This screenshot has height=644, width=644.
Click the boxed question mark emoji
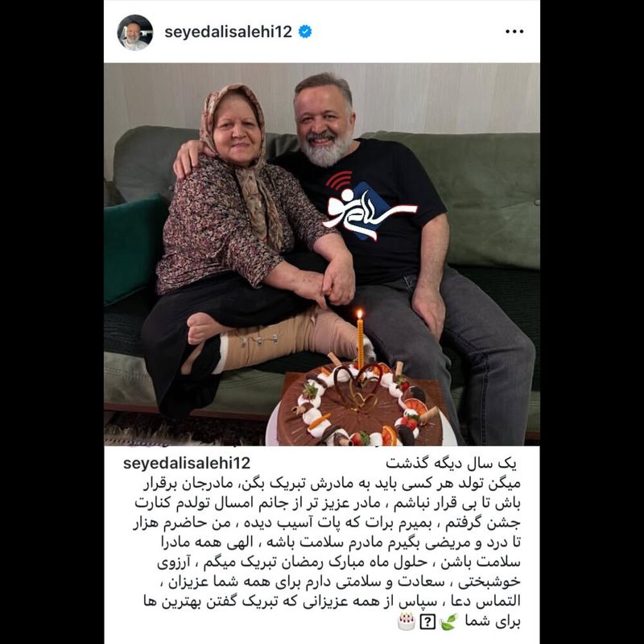pos(427,622)
